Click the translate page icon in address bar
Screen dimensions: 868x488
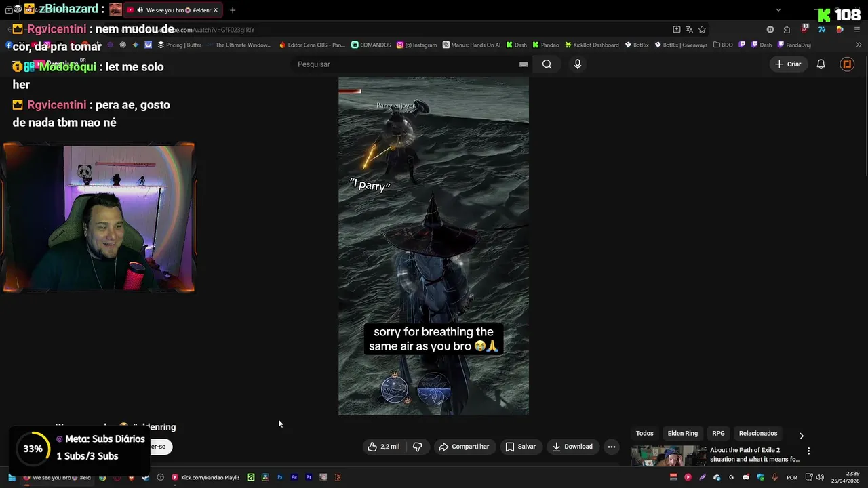[689, 30]
